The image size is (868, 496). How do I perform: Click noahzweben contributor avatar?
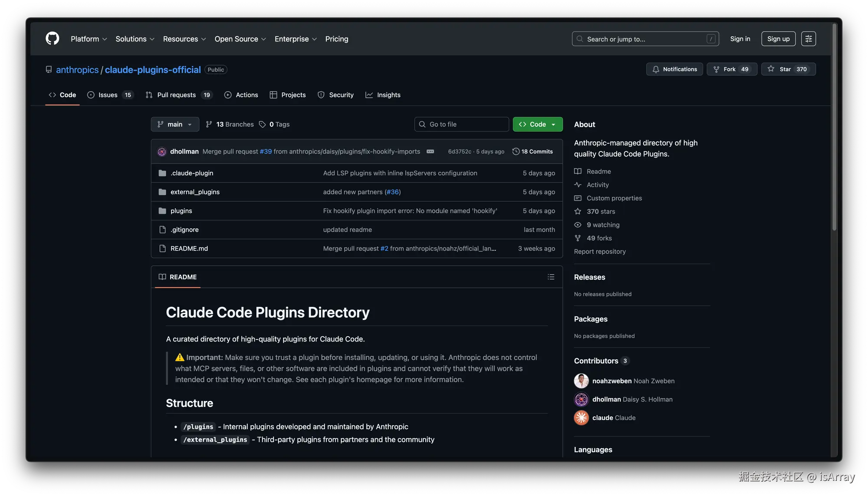[x=582, y=381]
